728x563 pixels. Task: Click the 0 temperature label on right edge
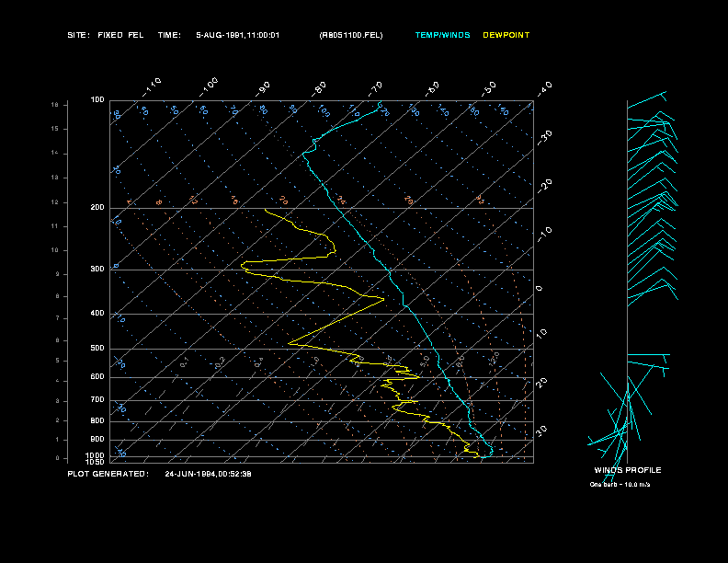[540, 289]
